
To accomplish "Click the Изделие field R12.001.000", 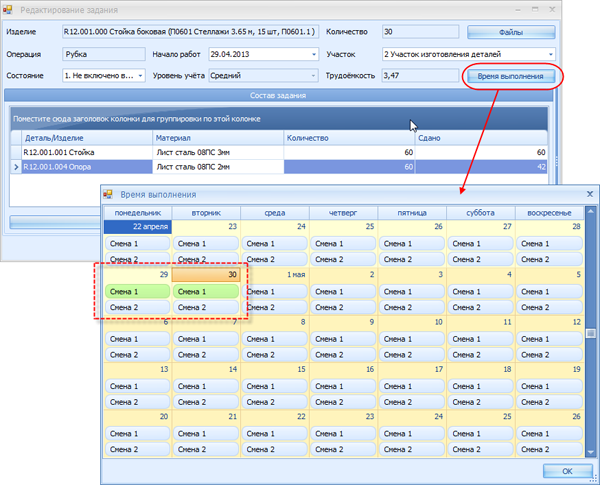I will (x=190, y=32).
